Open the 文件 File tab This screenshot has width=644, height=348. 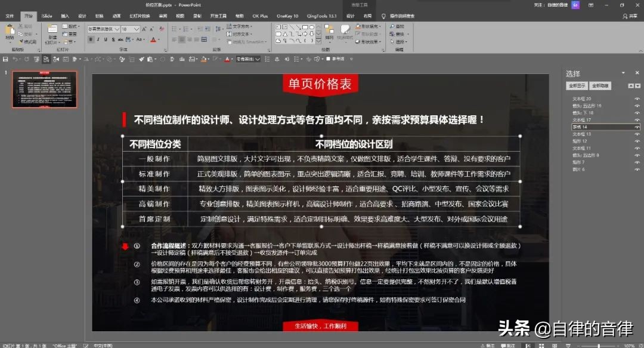(x=10, y=16)
